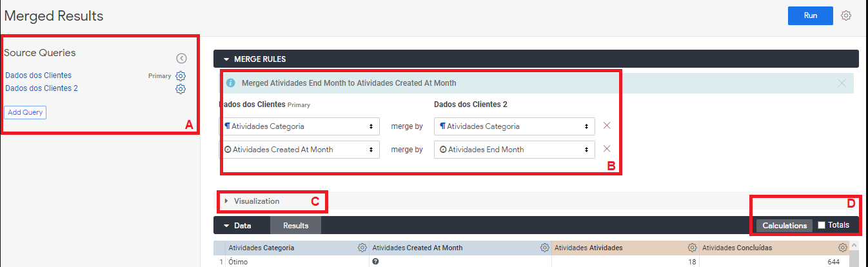Viewport: 868px width, 267px height.
Task: Click the Add Query button
Action: [x=25, y=112]
